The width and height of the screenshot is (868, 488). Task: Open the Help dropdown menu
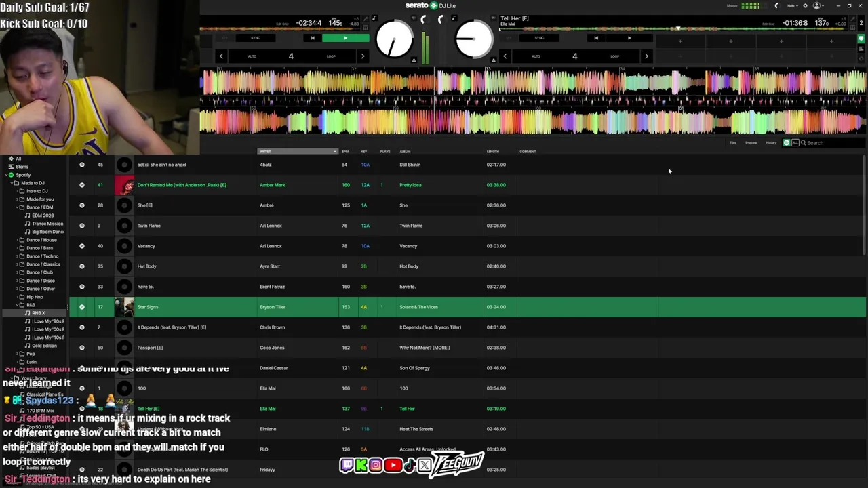791,6
